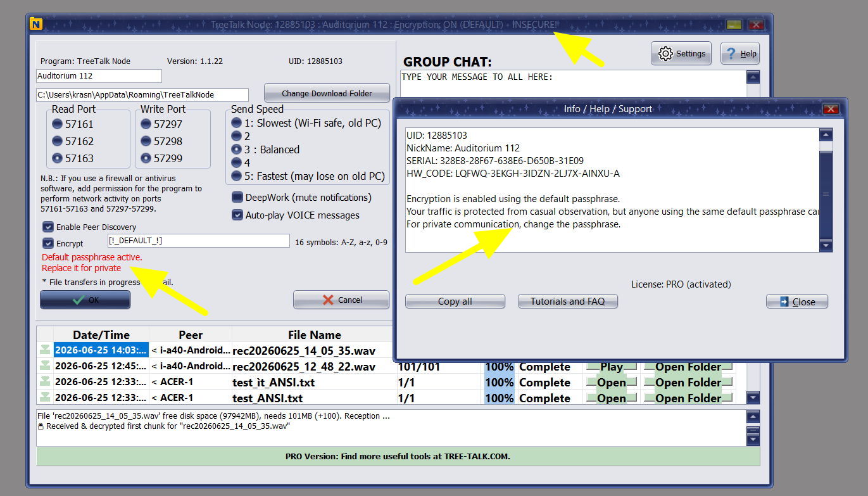Viewport: 868px width, 496px height.
Task: Open test_ANSI.txt file
Action: click(x=612, y=398)
